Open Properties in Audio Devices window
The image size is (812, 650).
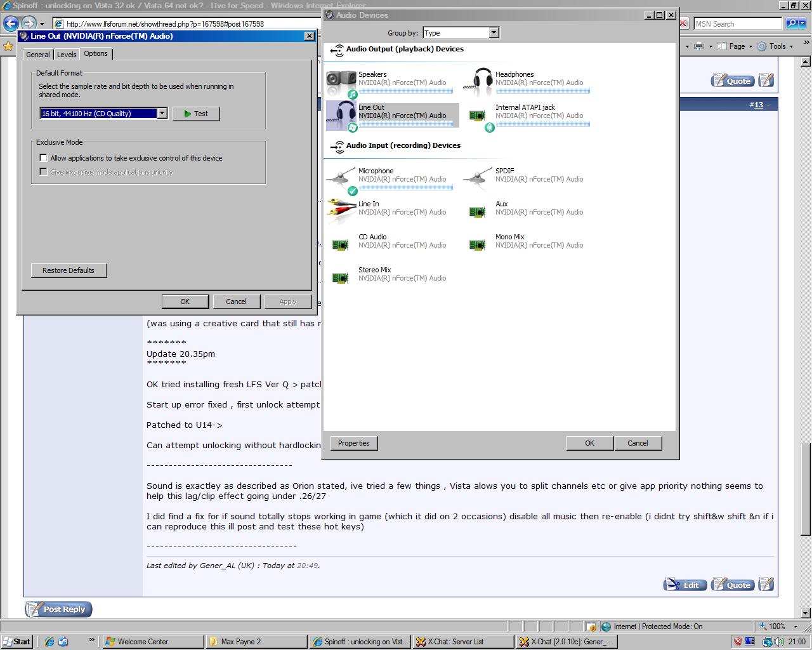pos(354,443)
